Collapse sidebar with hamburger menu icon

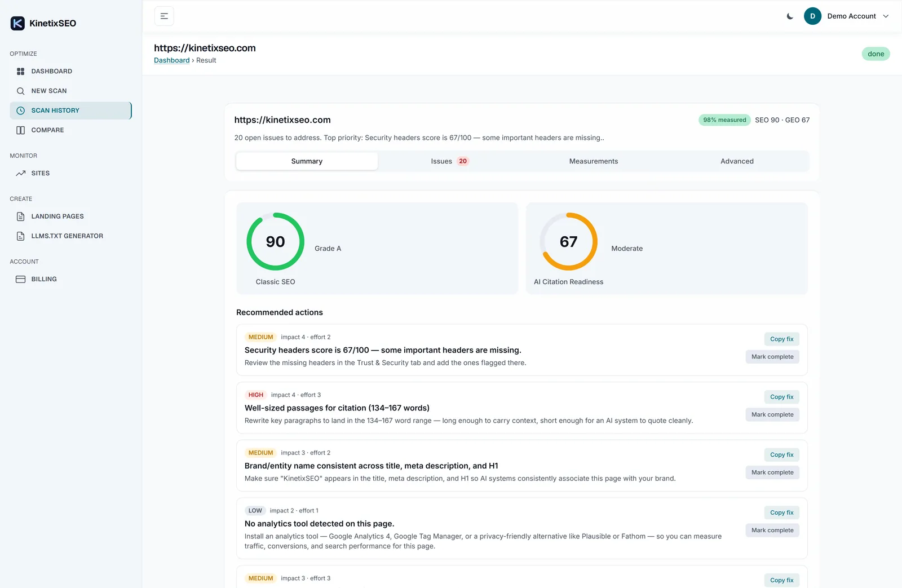coord(164,16)
